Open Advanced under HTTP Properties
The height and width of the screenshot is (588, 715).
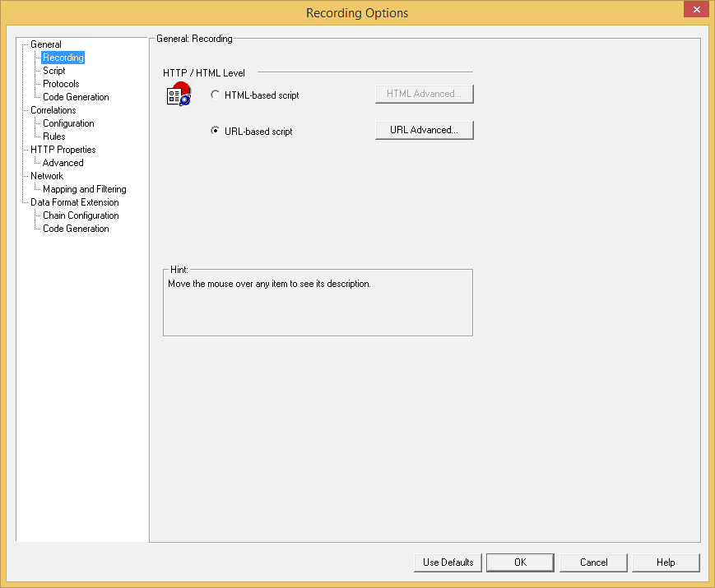click(63, 163)
